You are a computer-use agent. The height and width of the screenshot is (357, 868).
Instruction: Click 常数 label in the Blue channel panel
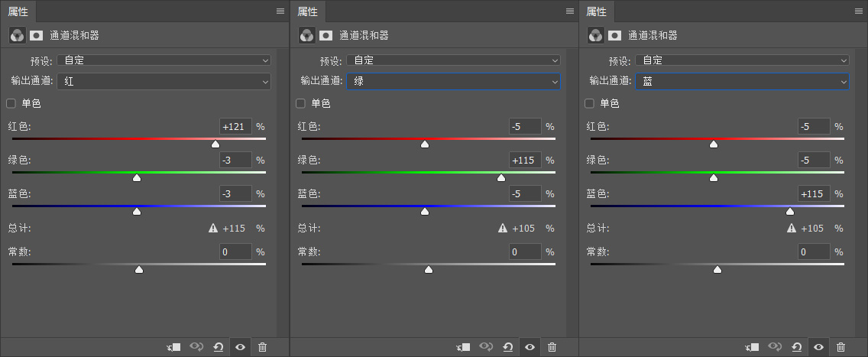pyautogui.click(x=598, y=252)
